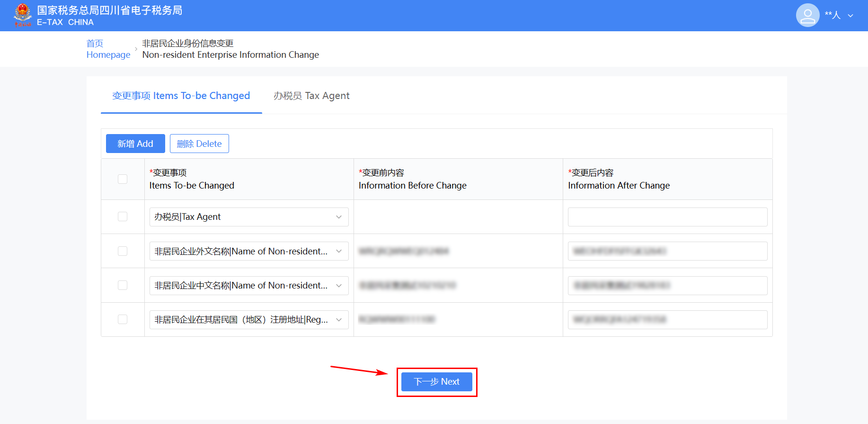This screenshot has width=868, height=424.
Task: Toggle the select-all header checkbox
Action: pos(123,179)
